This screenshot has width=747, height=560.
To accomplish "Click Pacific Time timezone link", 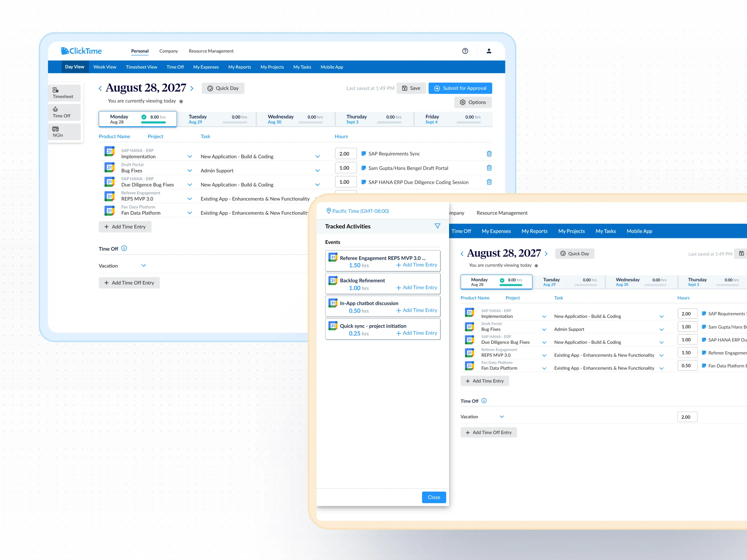I will point(360,211).
